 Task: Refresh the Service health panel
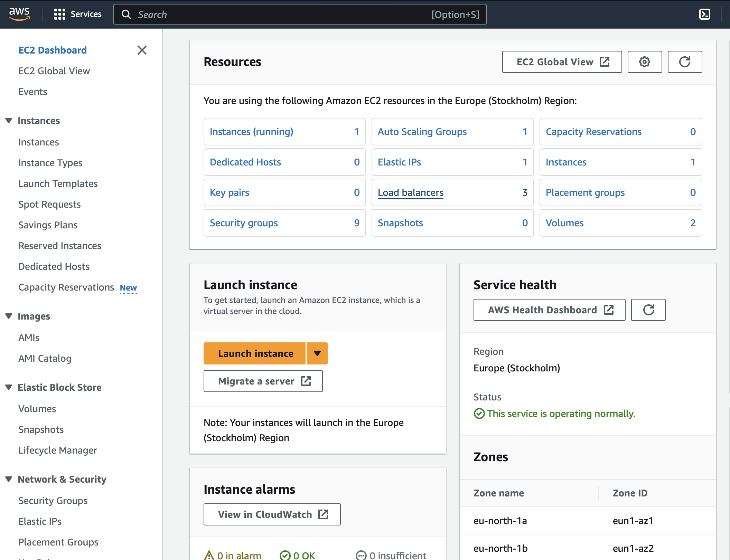point(648,310)
